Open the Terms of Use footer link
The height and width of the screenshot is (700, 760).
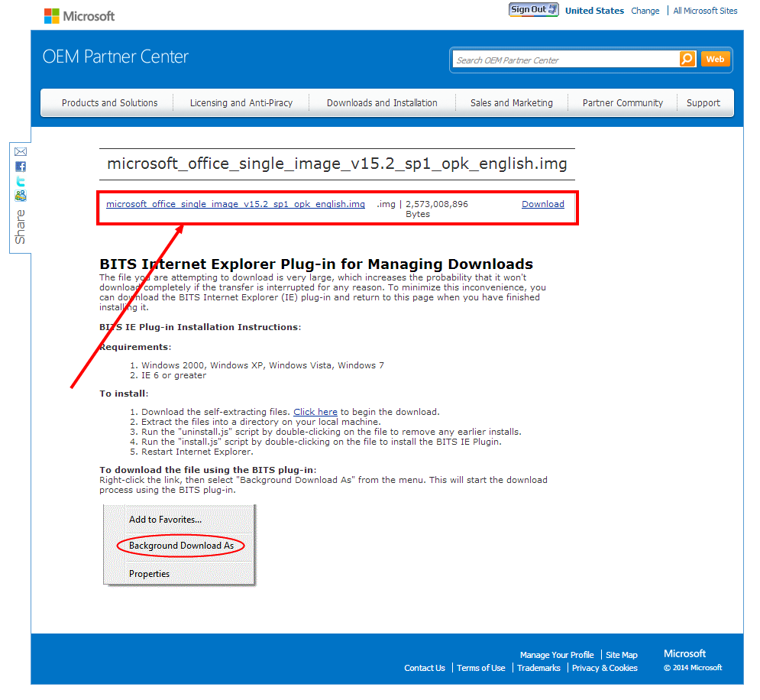[x=480, y=668]
